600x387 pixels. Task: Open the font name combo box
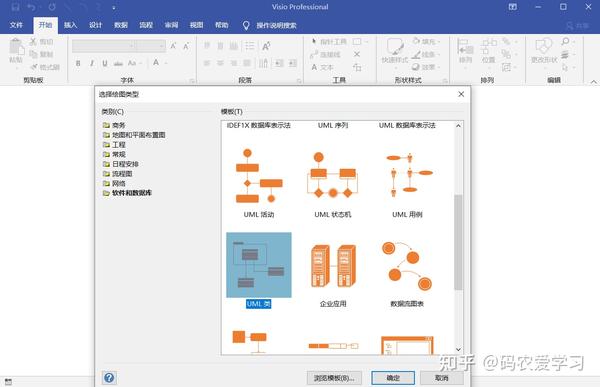pos(103,46)
